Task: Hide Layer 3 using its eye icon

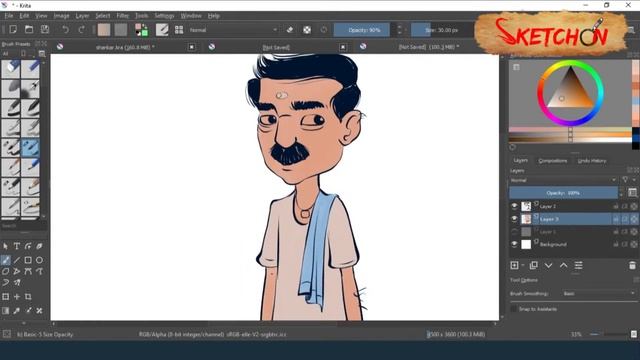Action: 514,219
